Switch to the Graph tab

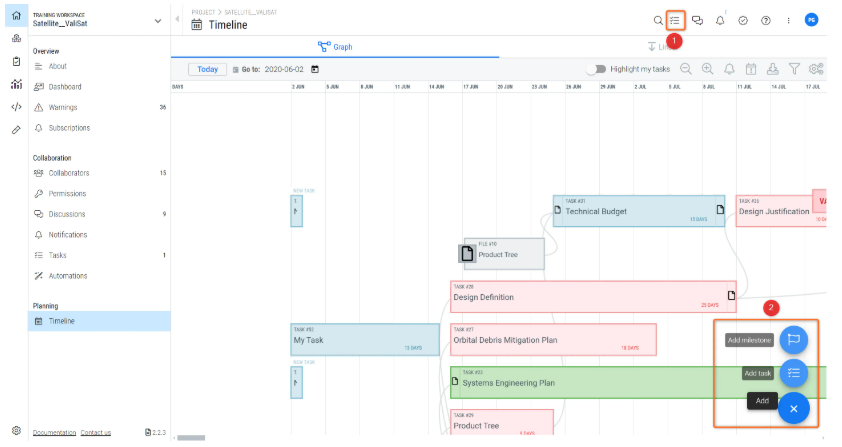point(335,47)
